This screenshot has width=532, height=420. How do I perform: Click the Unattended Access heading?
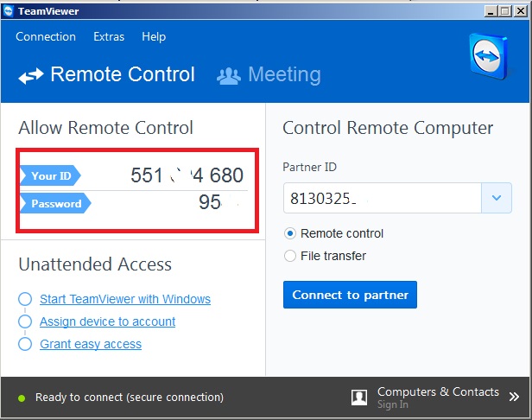[95, 264]
